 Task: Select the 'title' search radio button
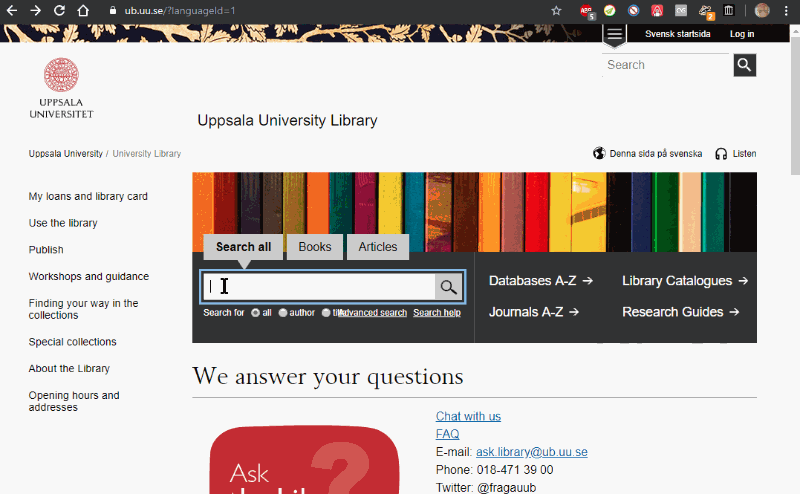click(x=326, y=313)
